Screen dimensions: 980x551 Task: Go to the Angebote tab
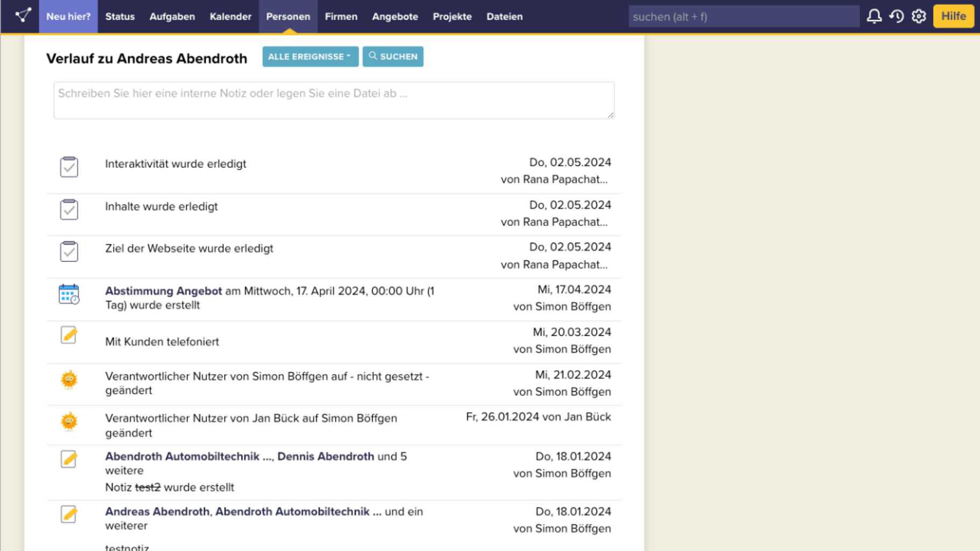pos(395,17)
